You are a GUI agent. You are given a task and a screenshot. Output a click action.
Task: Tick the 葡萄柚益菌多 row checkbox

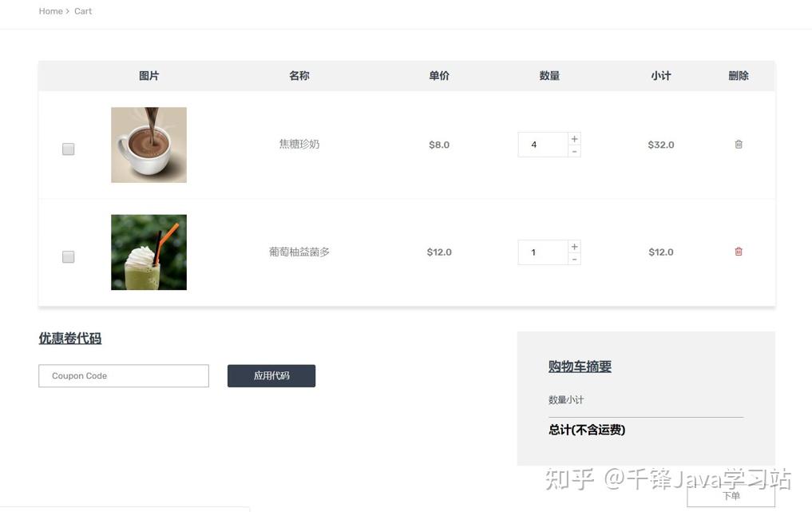point(69,257)
